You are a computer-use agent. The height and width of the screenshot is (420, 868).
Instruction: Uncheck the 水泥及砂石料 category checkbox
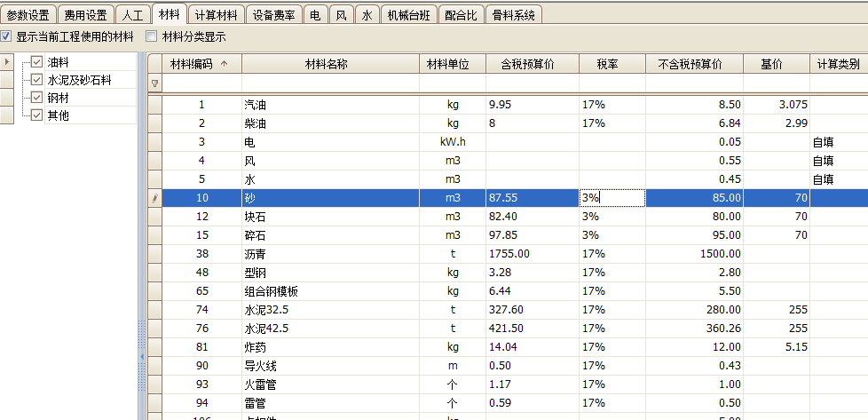[x=36, y=80]
